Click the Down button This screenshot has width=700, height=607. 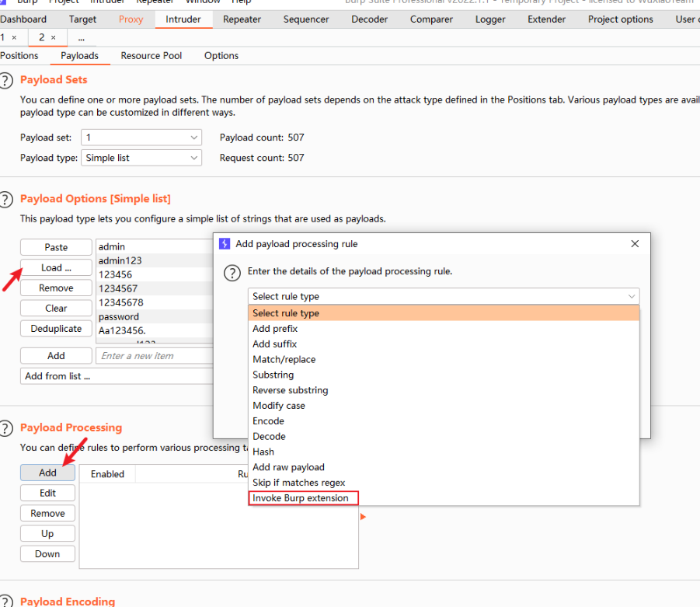click(x=47, y=554)
